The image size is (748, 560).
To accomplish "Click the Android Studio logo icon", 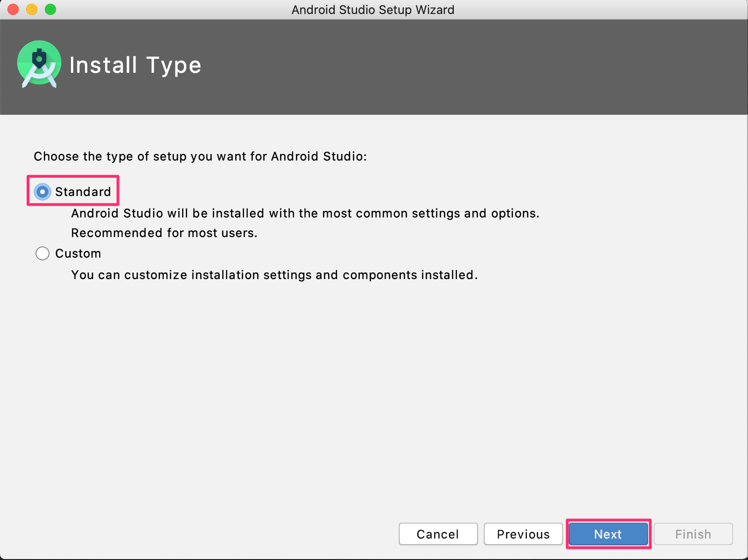I will point(39,64).
